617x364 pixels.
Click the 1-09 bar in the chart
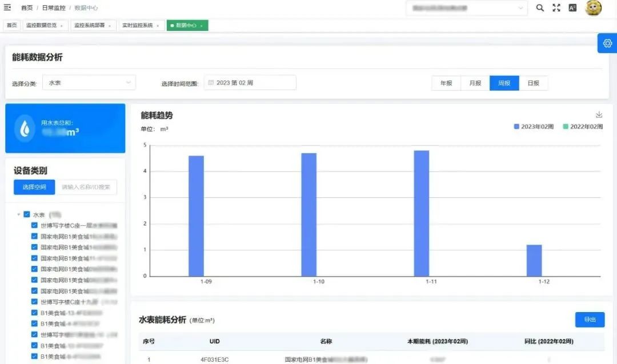point(196,216)
